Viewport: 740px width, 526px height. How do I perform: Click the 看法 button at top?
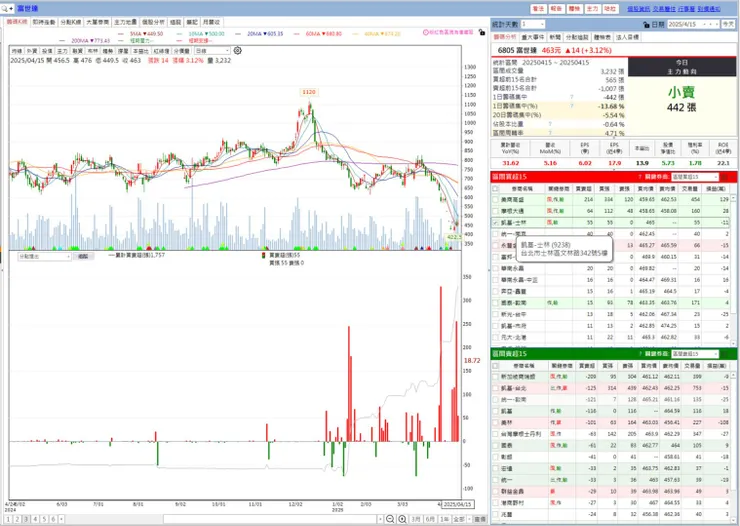tap(538, 9)
